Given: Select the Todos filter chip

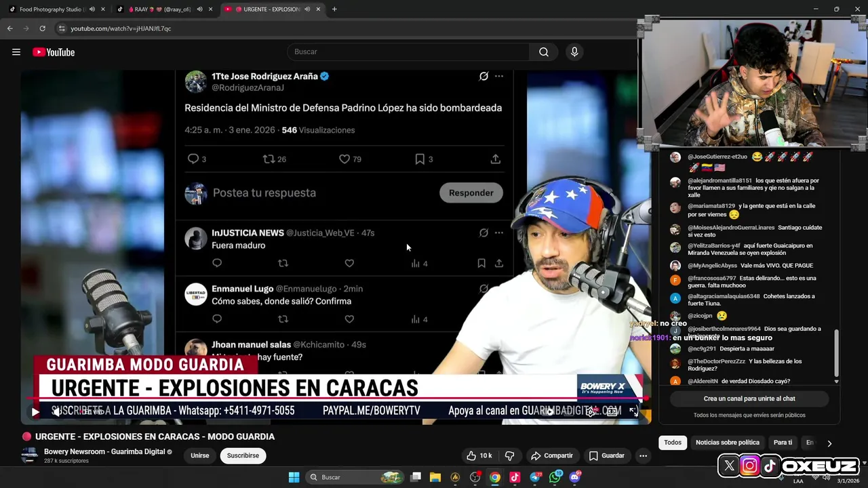Looking at the screenshot, I should pyautogui.click(x=673, y=443).
